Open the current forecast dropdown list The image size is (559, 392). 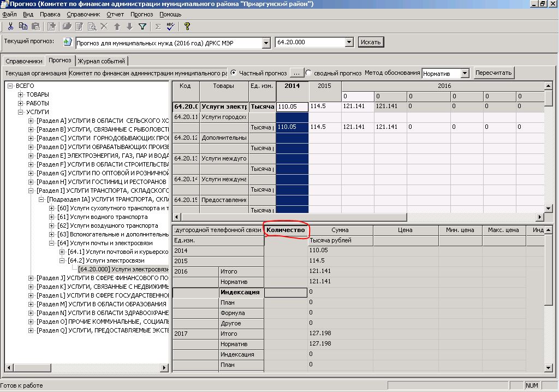click(x=266, y=43)
